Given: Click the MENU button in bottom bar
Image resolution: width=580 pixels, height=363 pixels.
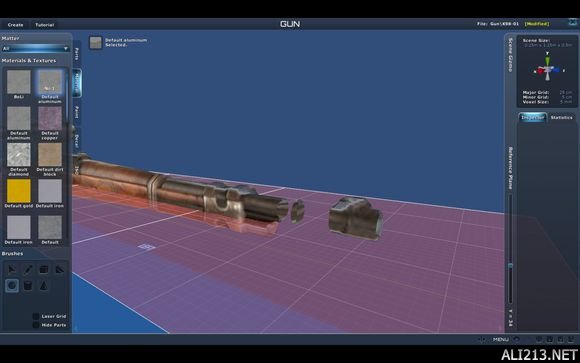Looking at the screenshot, I should 501,339.
